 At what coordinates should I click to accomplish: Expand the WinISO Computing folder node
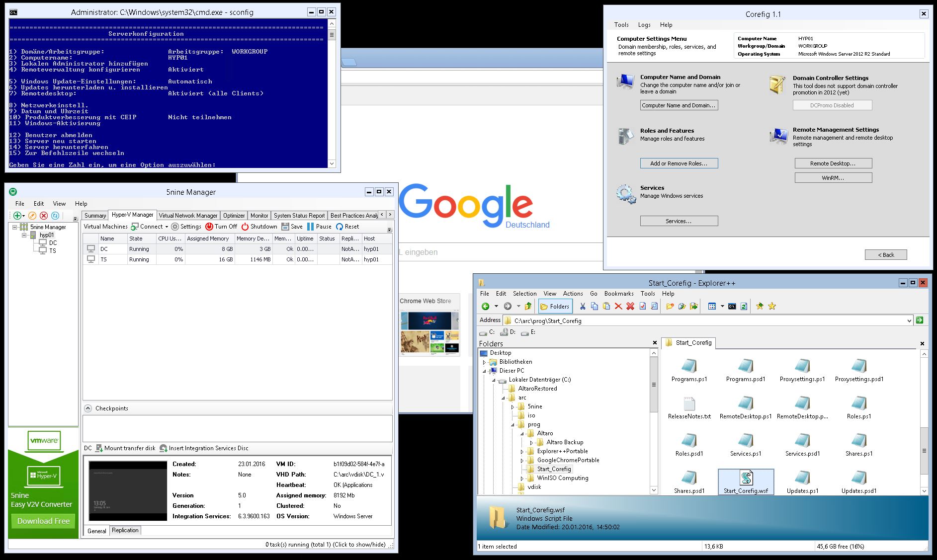point(522,479)
